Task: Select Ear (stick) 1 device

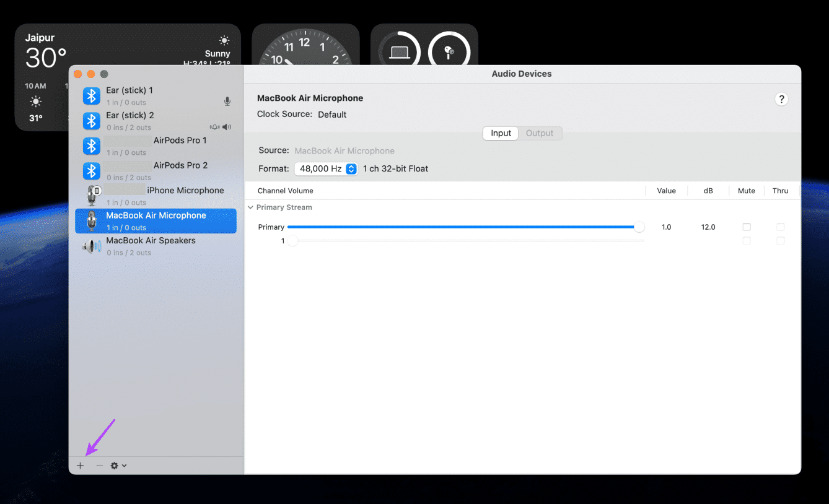Action: click(156, 96)
